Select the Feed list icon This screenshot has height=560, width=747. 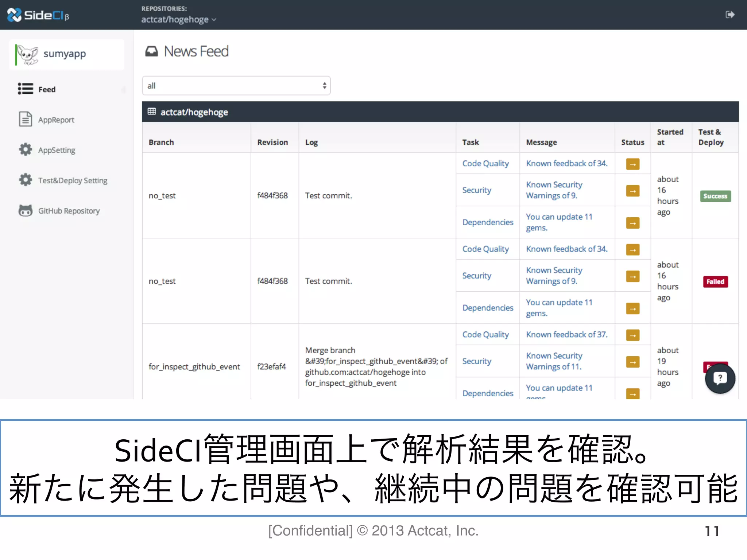click(25, 89)
